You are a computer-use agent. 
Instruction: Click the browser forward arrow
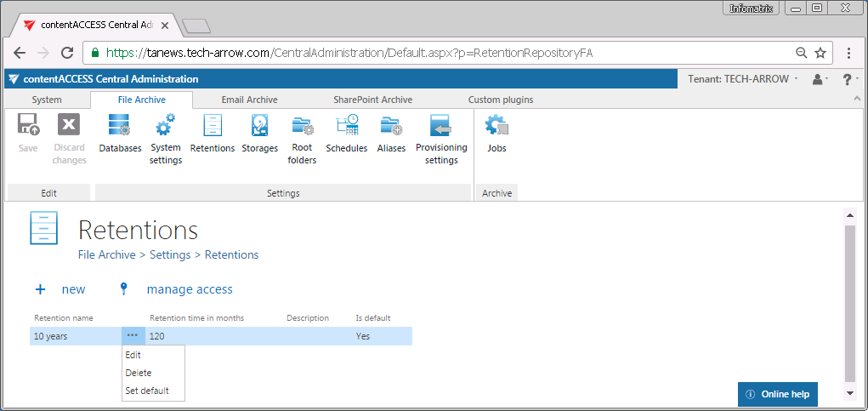pyautogui.click(x=43, y=53)
